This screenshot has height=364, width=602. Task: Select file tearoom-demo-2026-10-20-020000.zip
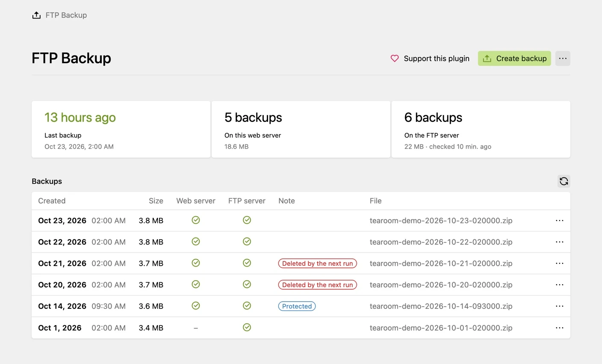[x=441, y=285]
